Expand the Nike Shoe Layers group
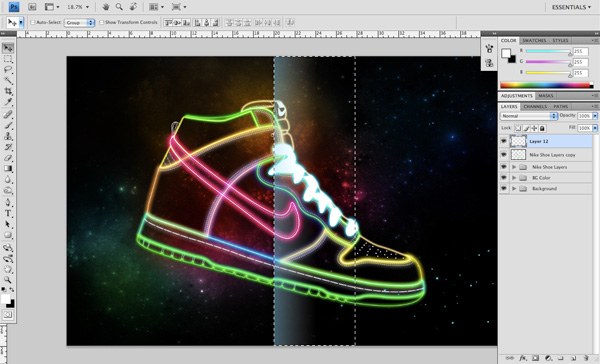 pyautogui.click(x=514, y=167)
